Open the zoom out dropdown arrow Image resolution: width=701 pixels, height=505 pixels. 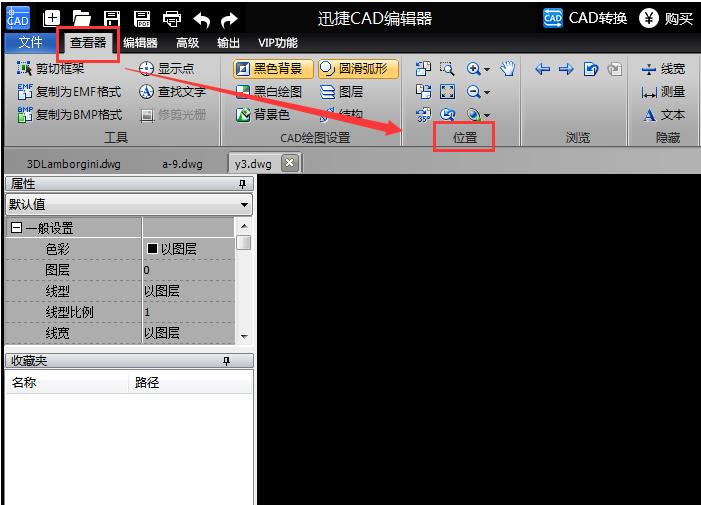click(487, 93)
